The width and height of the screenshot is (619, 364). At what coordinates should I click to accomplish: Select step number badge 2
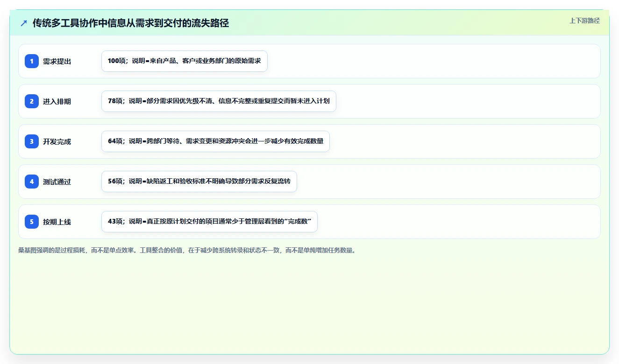(32, 101)
